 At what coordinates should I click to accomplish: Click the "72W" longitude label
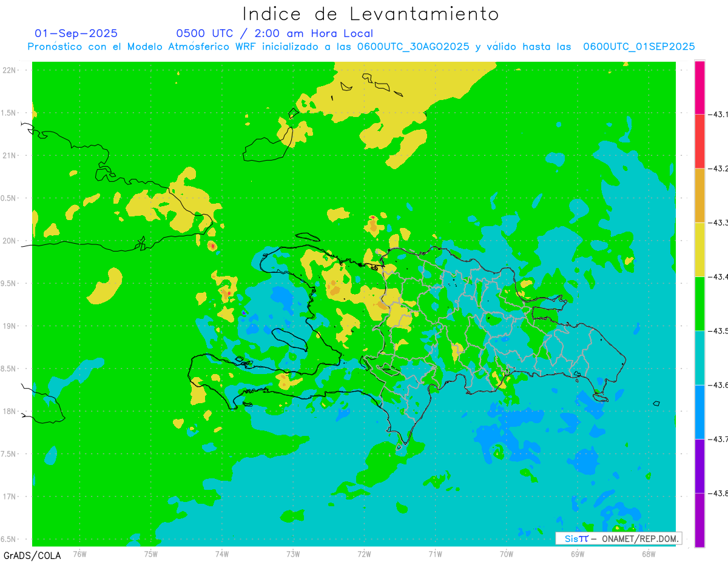[364, 554]
